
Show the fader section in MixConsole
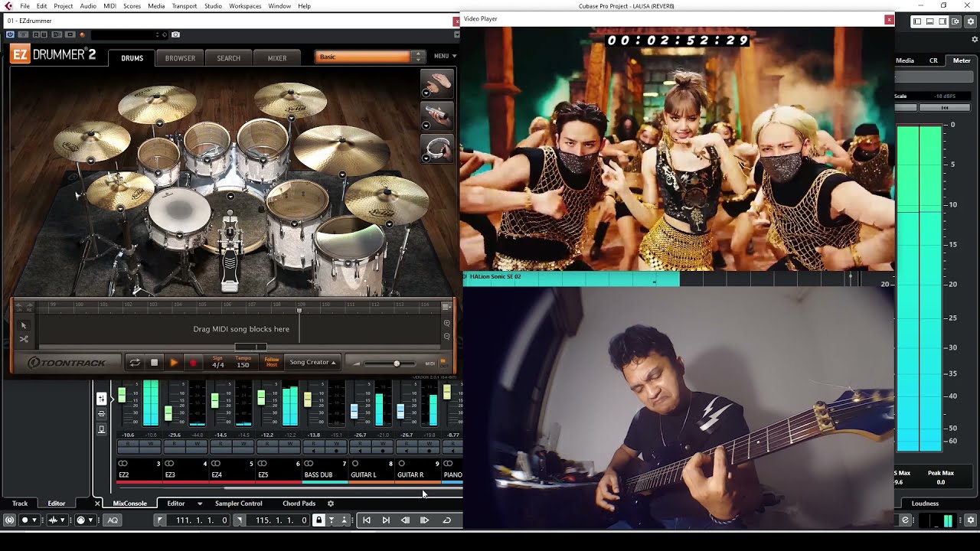(101, 399)
